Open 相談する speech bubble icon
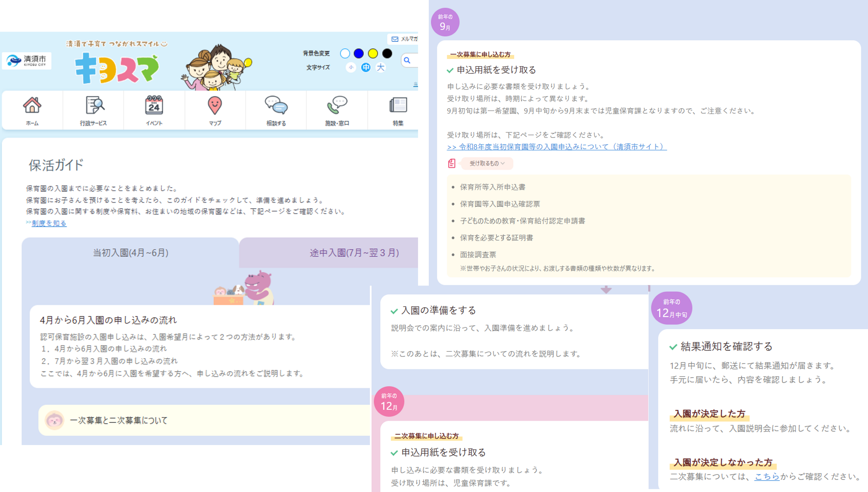Viewport: 868px width, 492px height. [x=276, y=105]
